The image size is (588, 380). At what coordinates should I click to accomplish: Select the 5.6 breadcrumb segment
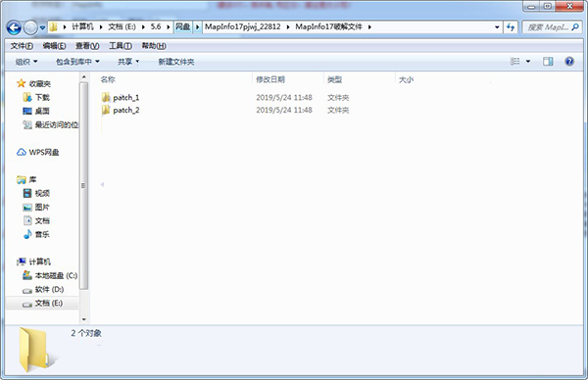[x=156, y=26]
